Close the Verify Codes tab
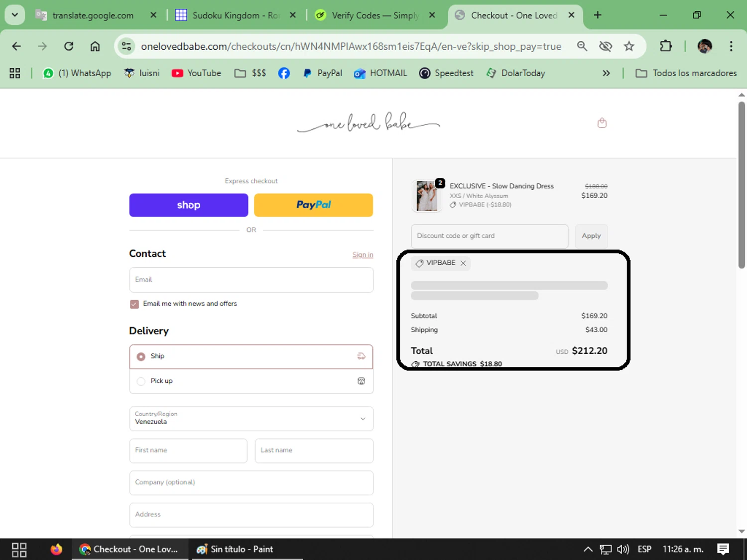This screenshot has height=560, width=747. tap(432, 15)
